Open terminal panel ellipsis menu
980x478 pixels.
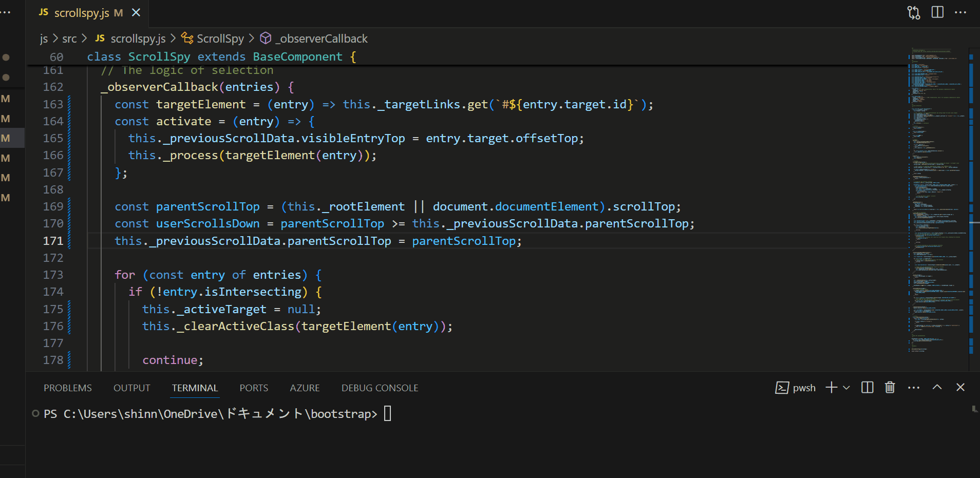pos(913,388)
